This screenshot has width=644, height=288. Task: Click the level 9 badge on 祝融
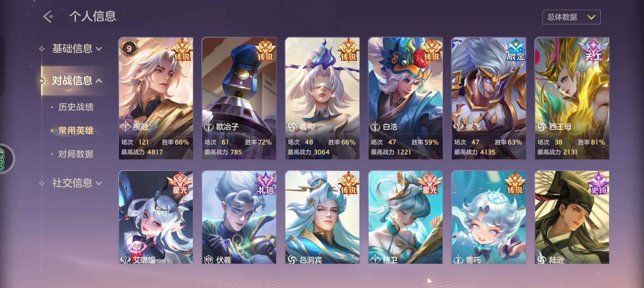(x=129, y=49)
